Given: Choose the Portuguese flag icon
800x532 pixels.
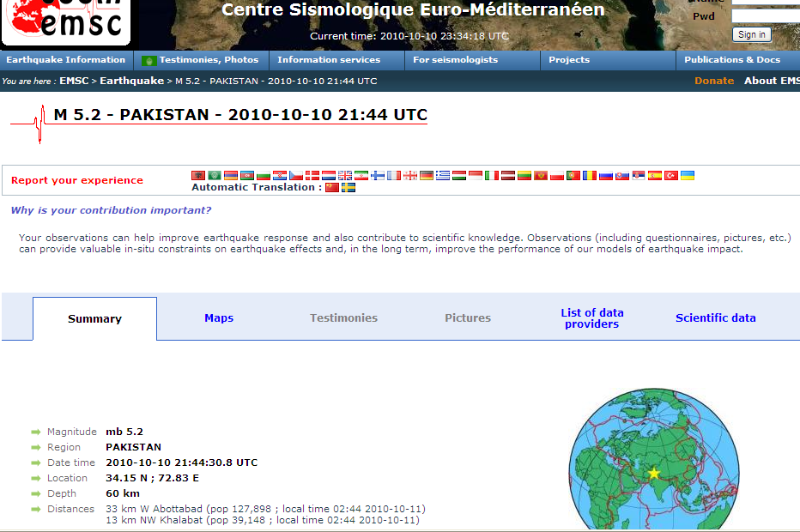Looking at the screenshot, I should 574,175.
